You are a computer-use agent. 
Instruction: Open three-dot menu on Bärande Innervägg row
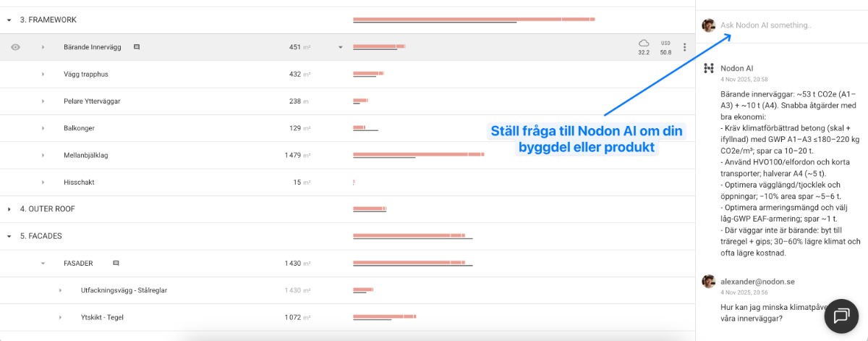click(685, 47)
